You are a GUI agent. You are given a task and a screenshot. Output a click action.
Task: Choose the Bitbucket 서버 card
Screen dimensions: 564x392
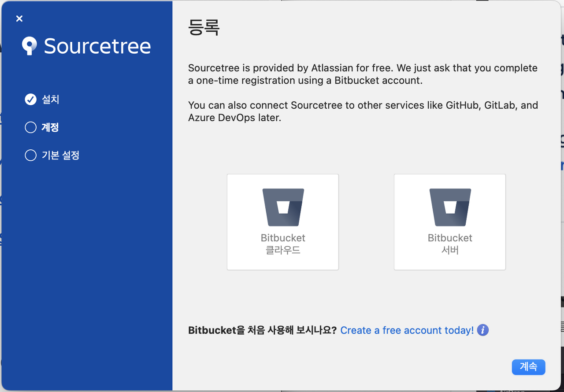pos(450,222)
